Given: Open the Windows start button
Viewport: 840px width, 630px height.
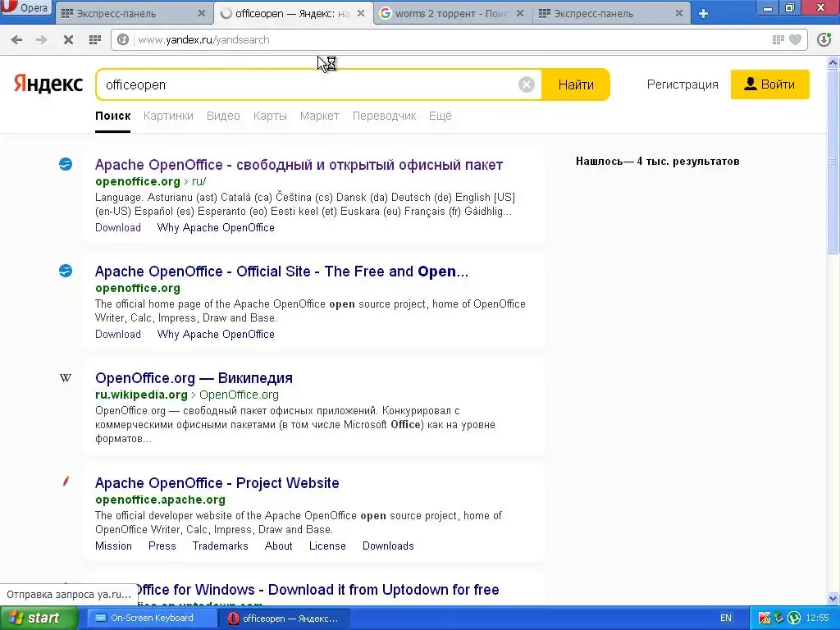Looking at the screenshot, I should coord(39,619).
